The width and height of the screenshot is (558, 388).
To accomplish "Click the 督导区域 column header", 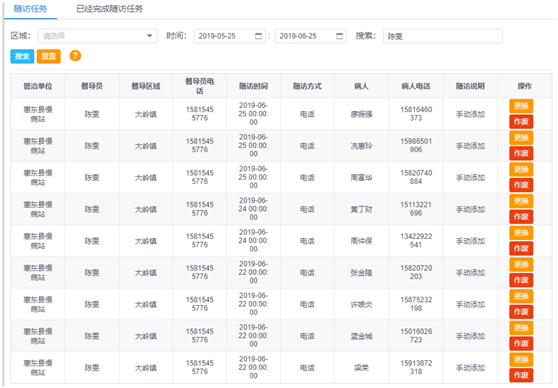I will tap(146, 86).
